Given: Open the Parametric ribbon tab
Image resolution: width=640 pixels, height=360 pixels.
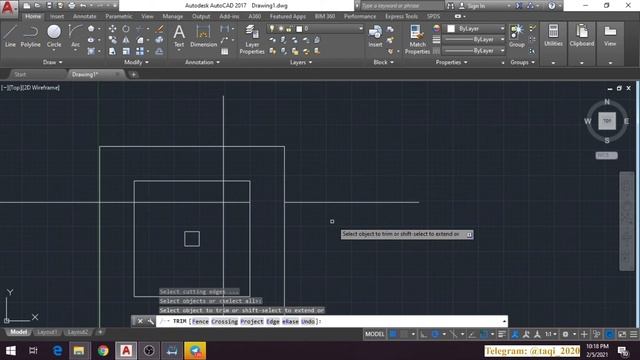Looking at the screenshot, I should [118, 16].
